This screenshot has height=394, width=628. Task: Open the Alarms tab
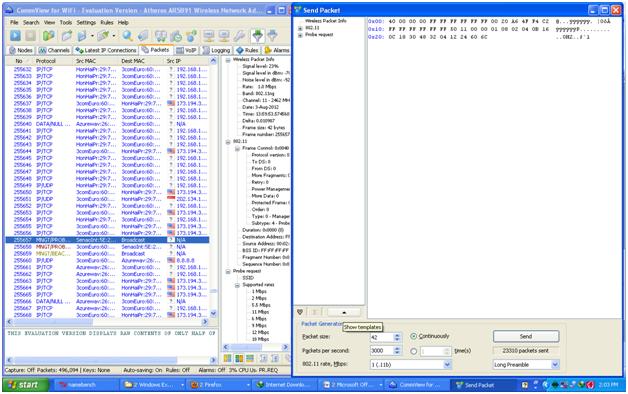(x=277, y=50)
